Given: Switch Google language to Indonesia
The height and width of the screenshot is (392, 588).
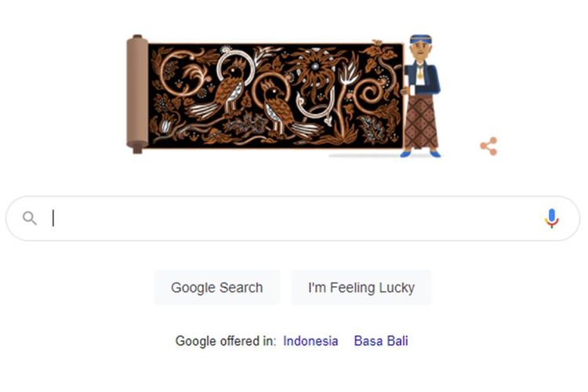Looking at the screenshot, I should [310, 340].
